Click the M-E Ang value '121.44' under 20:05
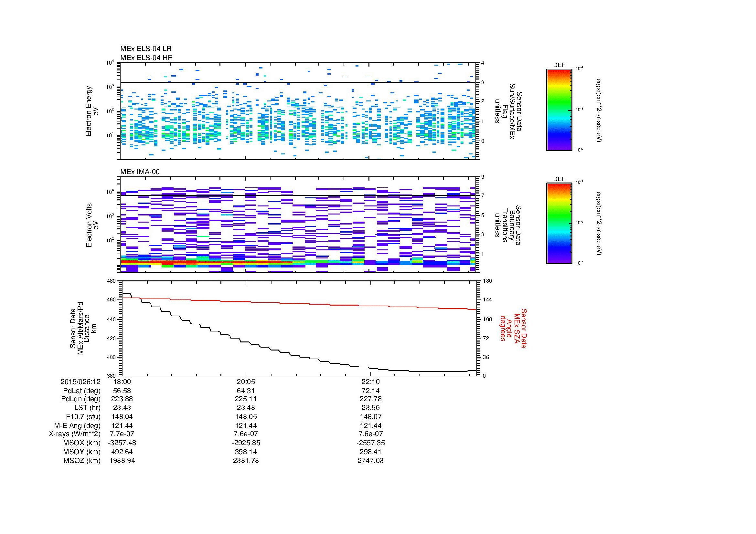 [x=246, y=425]
